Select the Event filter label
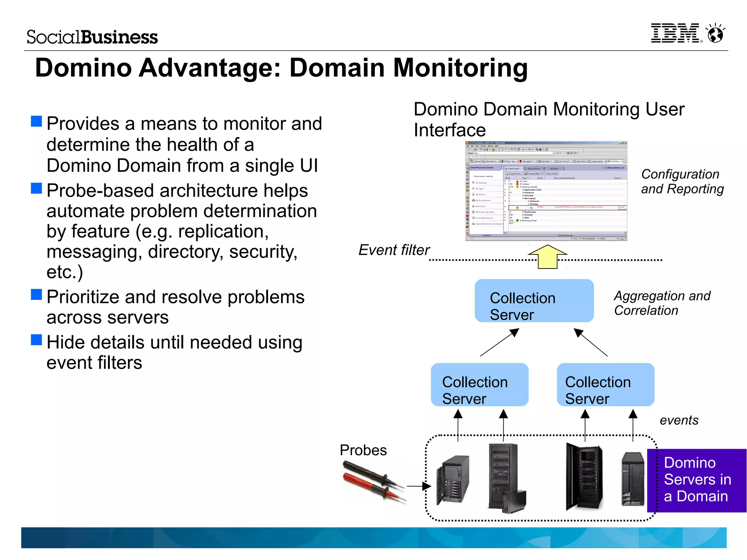Viewport: 747px width, 560px height. (x=394, y=250)
